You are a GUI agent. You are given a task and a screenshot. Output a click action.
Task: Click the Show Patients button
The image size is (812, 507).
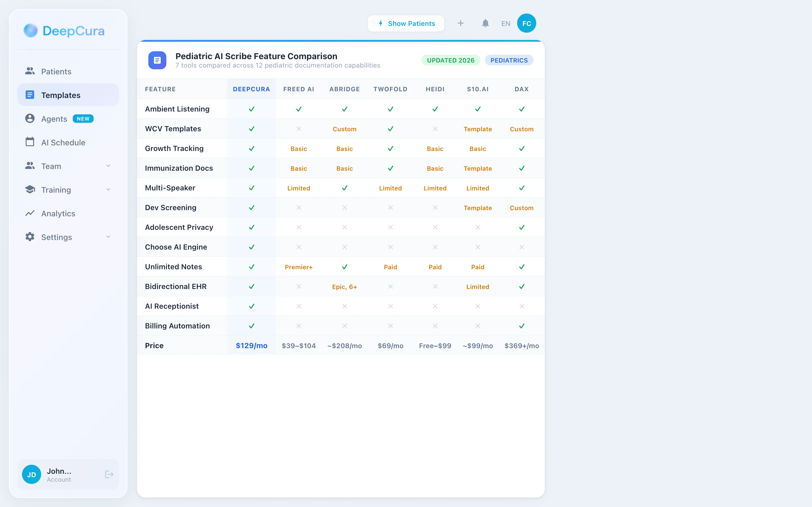(x=406, y=23)
